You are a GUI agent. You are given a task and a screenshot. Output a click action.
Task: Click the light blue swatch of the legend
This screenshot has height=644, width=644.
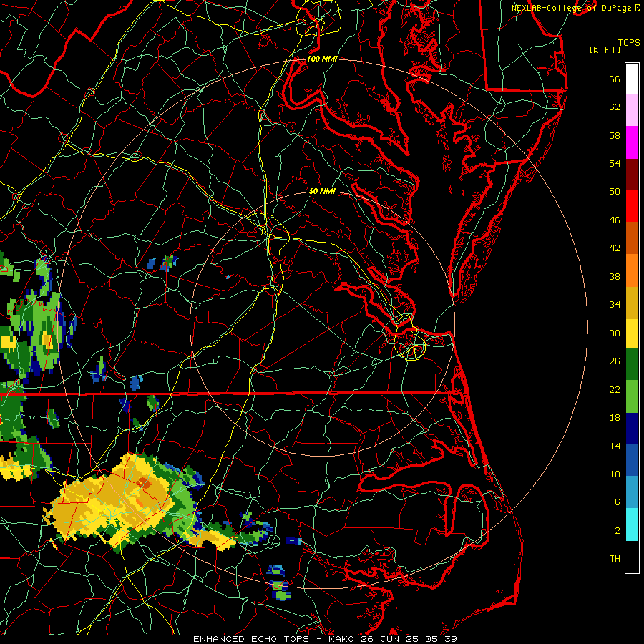click(x=632, y=492)
